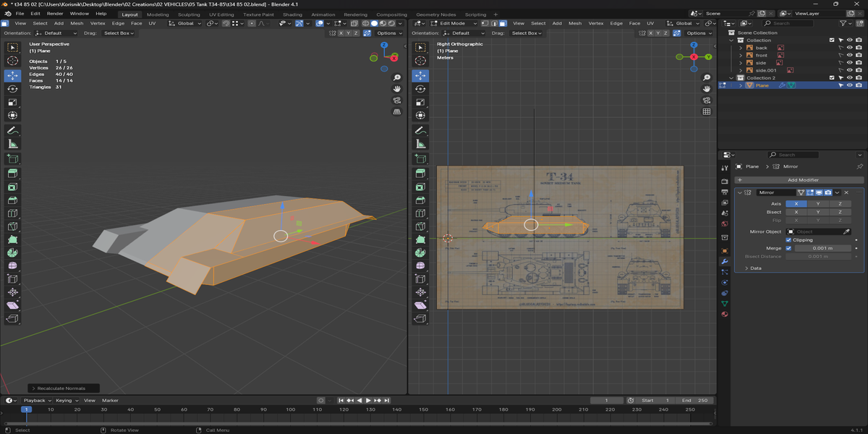Open the Material properties tab

724,315
